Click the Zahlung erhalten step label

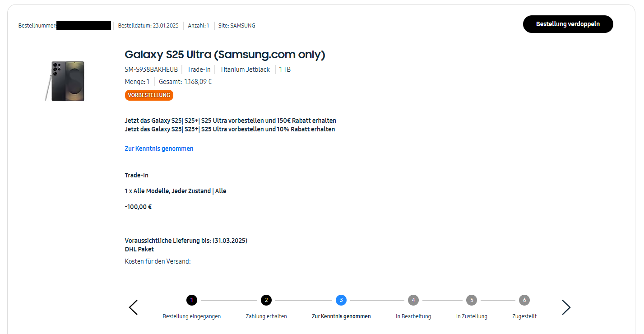click(266, 316)
